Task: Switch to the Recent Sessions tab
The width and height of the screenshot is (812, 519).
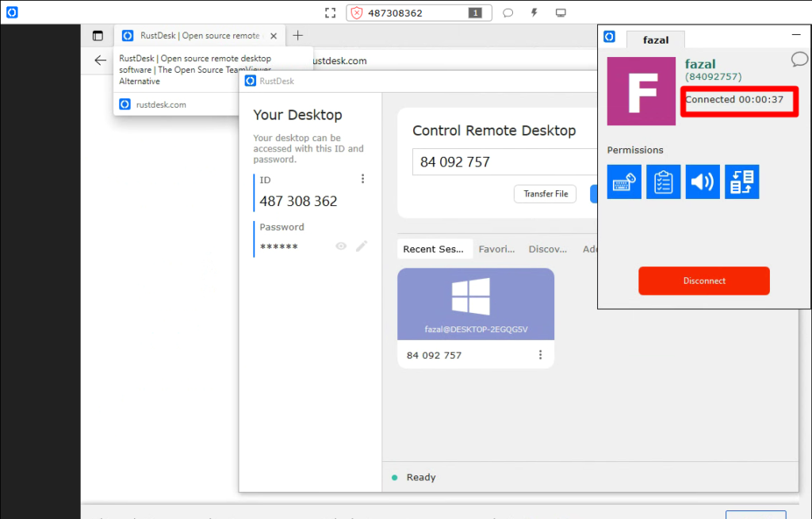Action: (435, 249)
